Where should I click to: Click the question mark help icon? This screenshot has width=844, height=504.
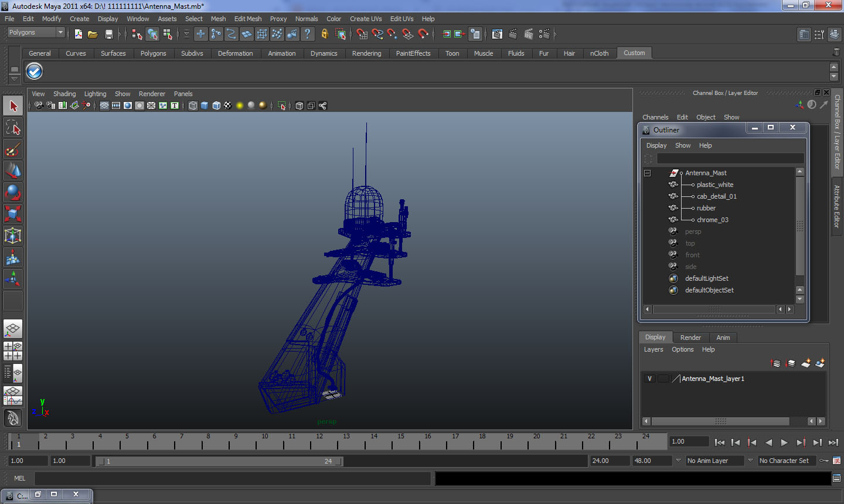pyautogui.click(x=308, y=34)
